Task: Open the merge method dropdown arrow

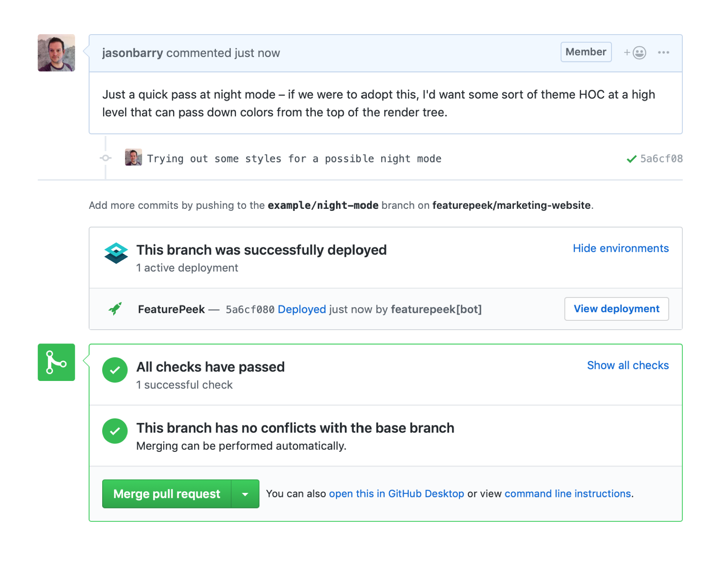Action: [245, 494]
